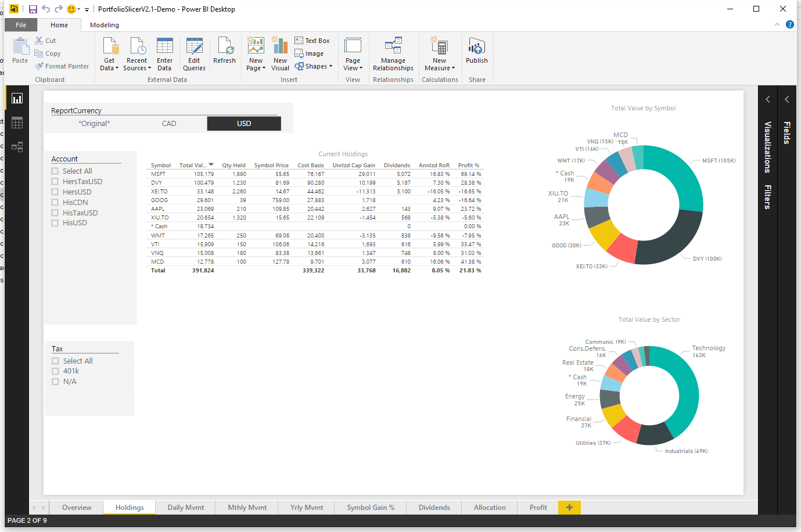Sort by the Total Value column header

pyautogui.click(x=193, y=166)
